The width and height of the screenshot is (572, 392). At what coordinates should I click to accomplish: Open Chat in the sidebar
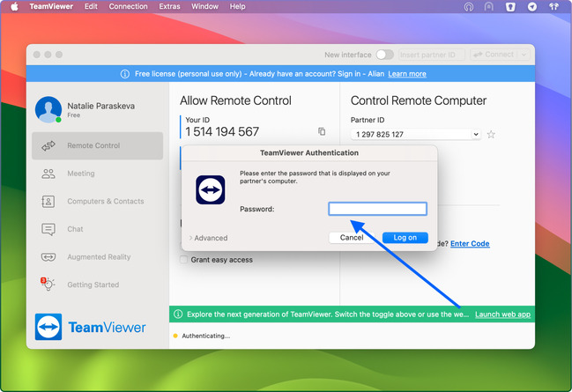(x=98, y=229)
